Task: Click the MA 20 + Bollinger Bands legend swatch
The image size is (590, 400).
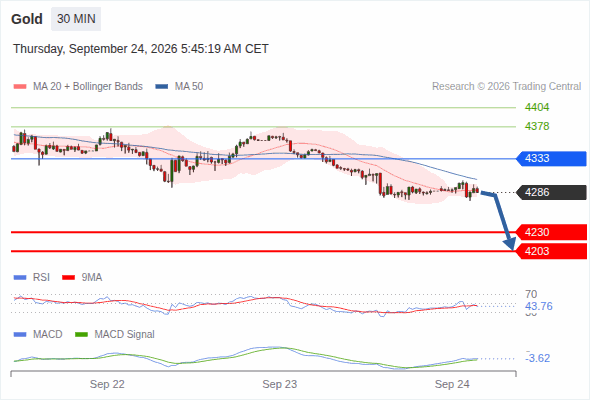Action: [20, 87]
